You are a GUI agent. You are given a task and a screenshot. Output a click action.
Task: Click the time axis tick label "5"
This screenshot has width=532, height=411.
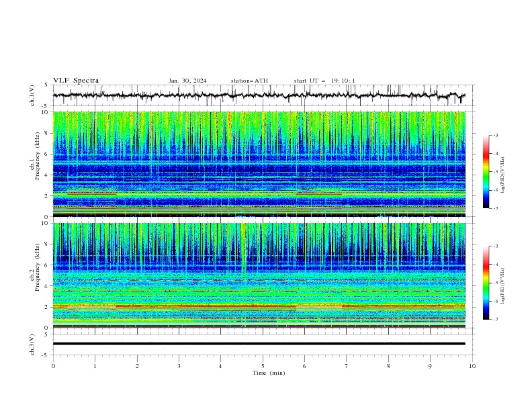263,366
